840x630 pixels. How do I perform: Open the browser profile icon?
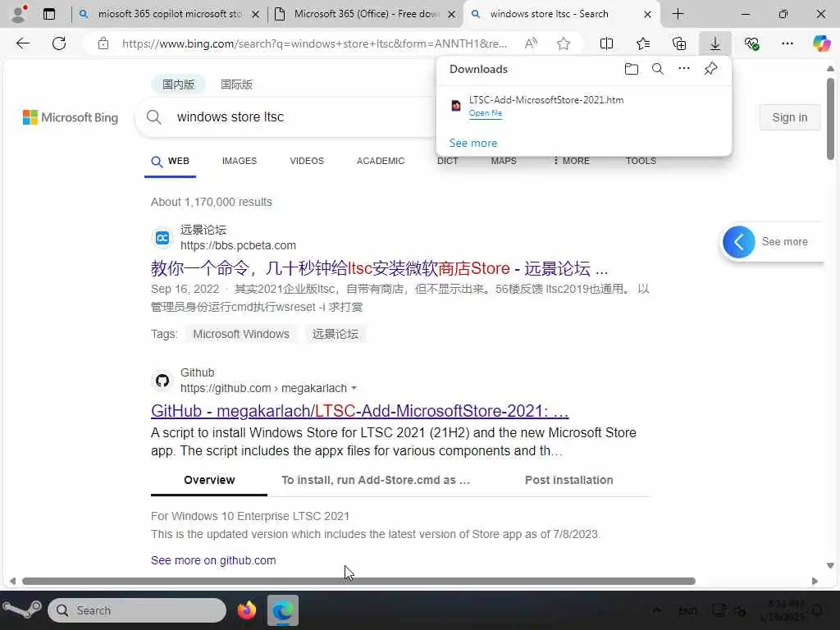[20, 14]
